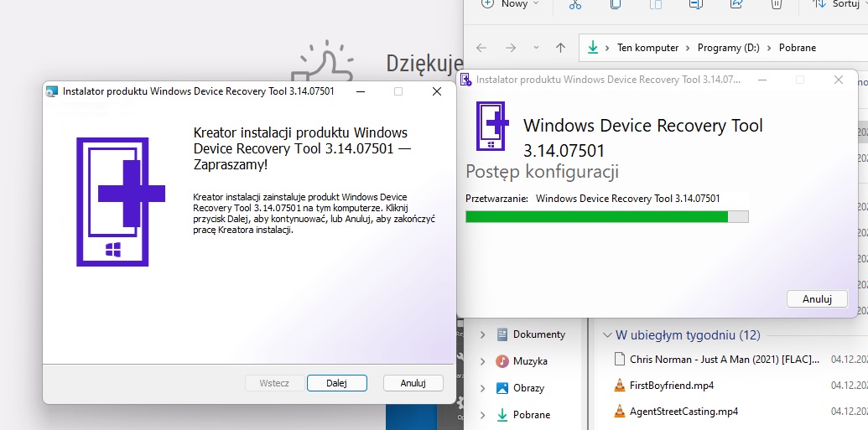Select the FirstBoyfriend.mp4 file

coord(672,386)
